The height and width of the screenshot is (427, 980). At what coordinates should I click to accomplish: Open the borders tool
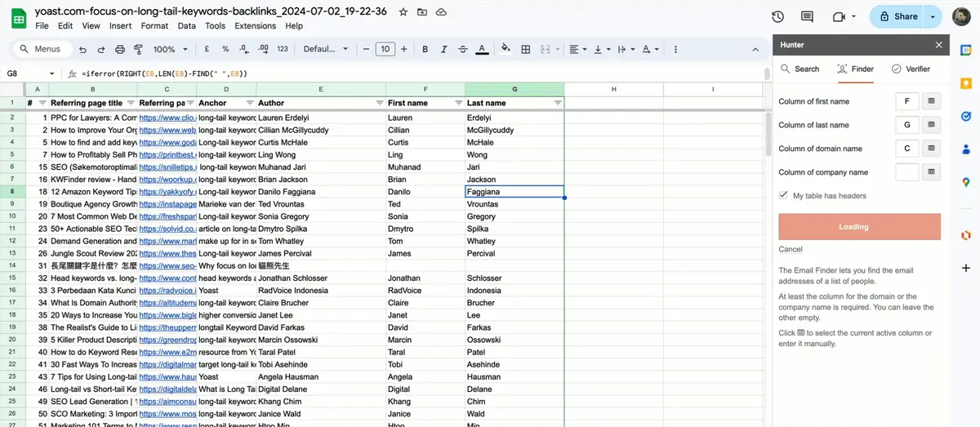pos(523,49)
